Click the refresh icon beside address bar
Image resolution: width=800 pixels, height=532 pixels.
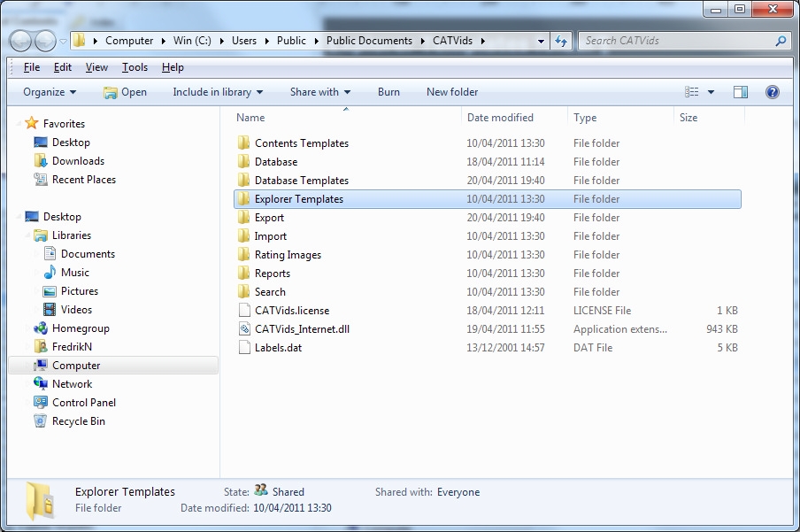560,41
